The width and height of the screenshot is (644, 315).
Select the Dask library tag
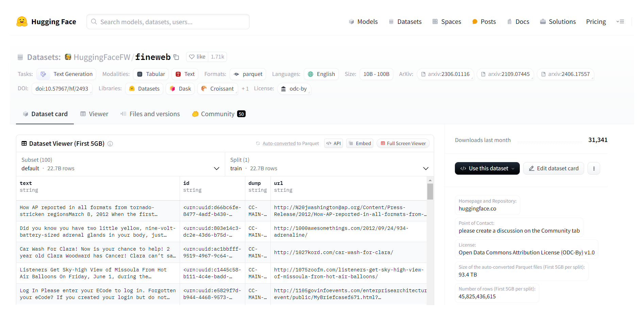click(x=180, y=89)
